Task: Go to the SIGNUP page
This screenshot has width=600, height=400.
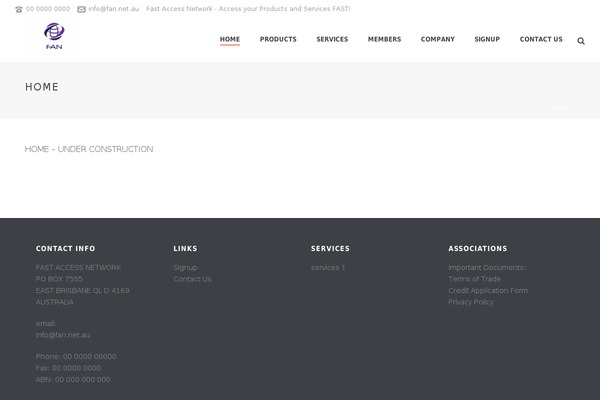Action: tap(487, 39)
